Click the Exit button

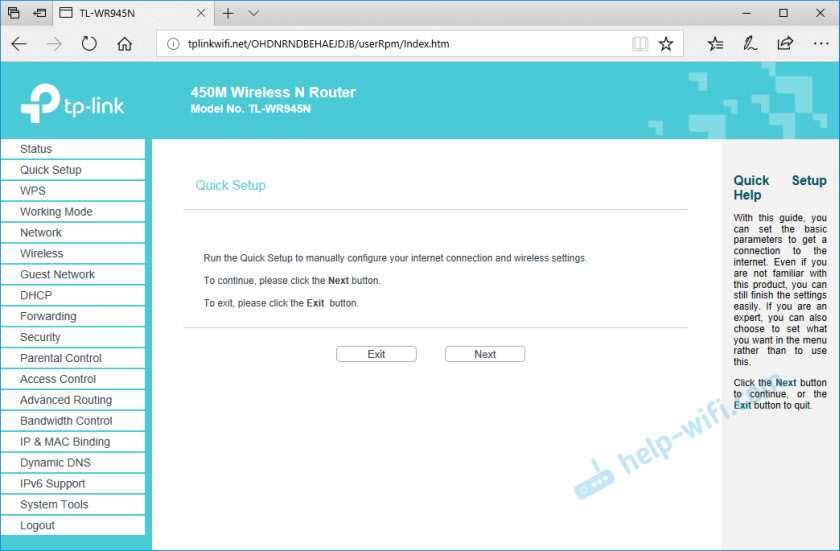pyautogui.click(x=376, y=354)
